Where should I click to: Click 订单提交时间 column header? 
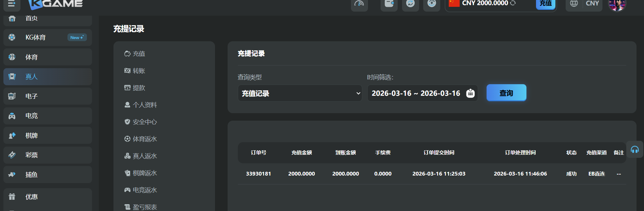click(439, 153)
